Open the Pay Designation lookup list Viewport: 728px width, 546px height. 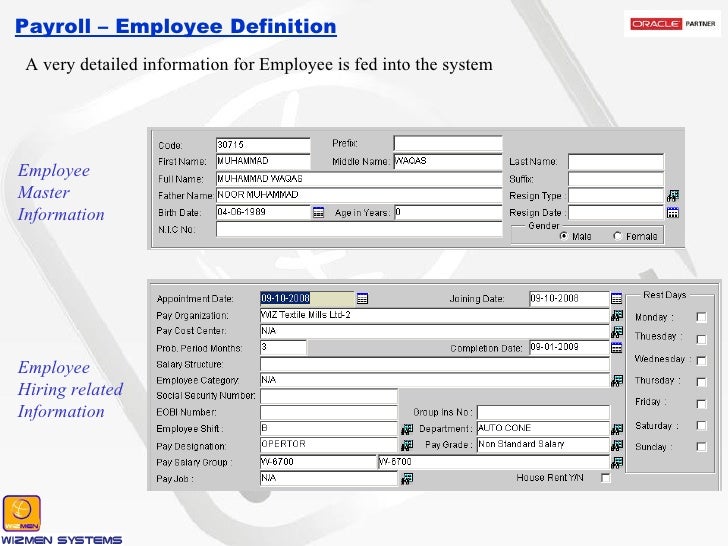tap(407, 446)
